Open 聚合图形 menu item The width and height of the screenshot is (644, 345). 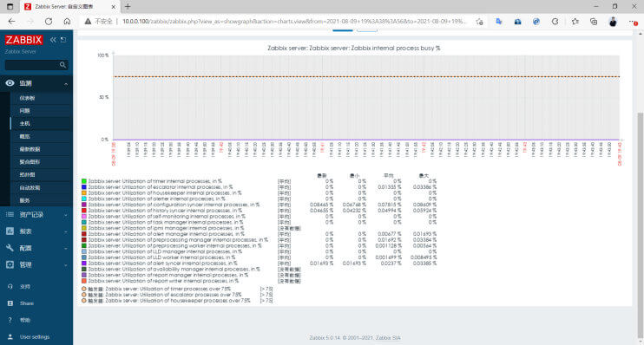point(30,162)
